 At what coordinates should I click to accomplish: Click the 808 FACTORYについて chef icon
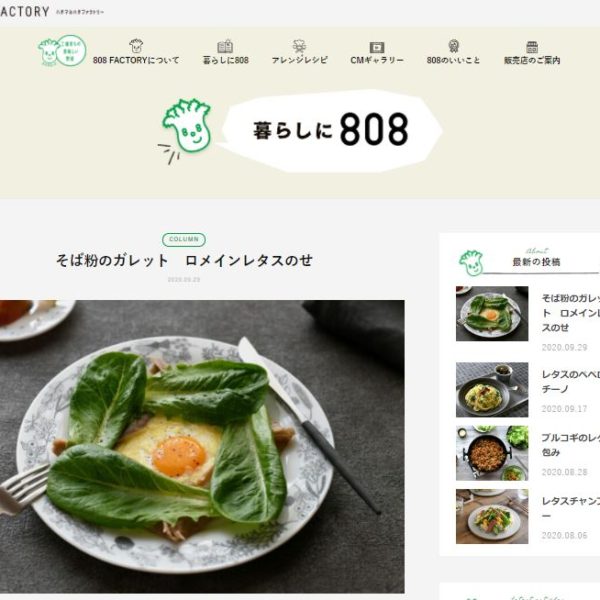pyautogui.click(x=136, y=46)
